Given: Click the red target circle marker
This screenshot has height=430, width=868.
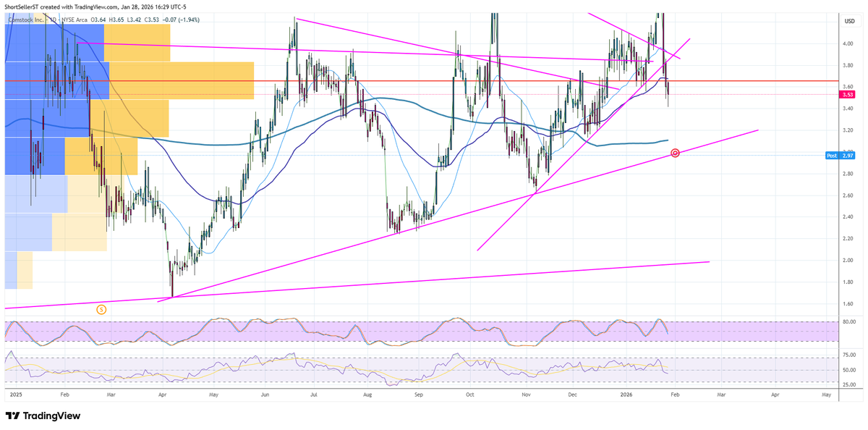Looking at the screenshot, I should 675,153.
